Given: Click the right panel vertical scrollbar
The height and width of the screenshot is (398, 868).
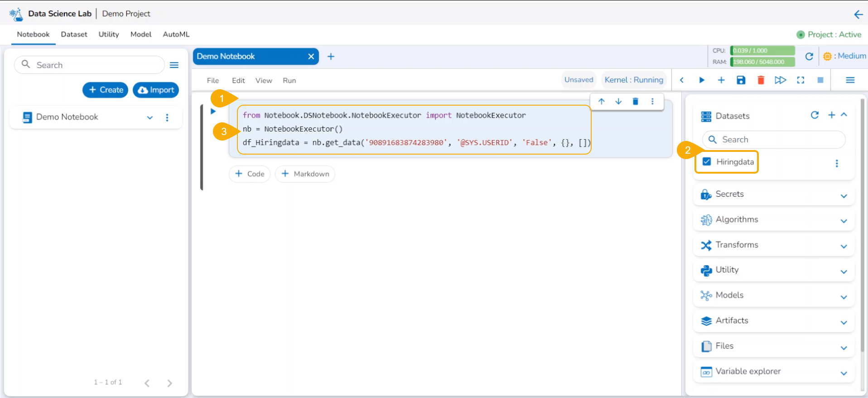Looking at the screenshot, I should tap(862, 227).
